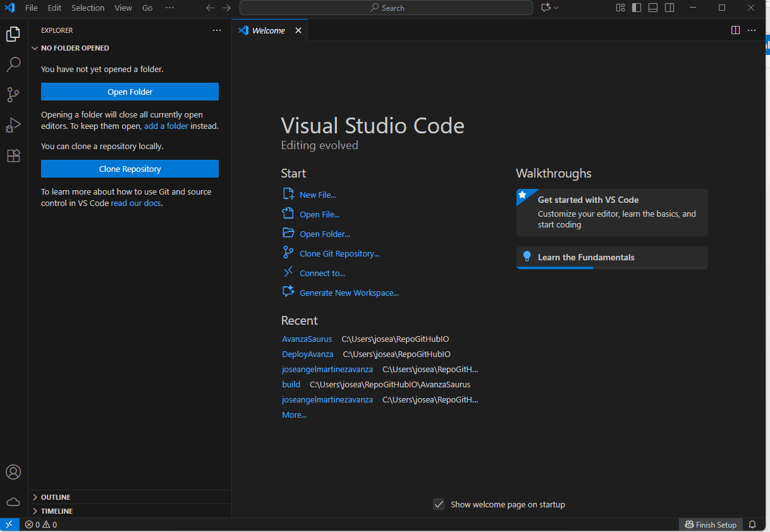The image size is (770, 532).
Task: Toggle the bottom panel
Action: coord(653,8)
